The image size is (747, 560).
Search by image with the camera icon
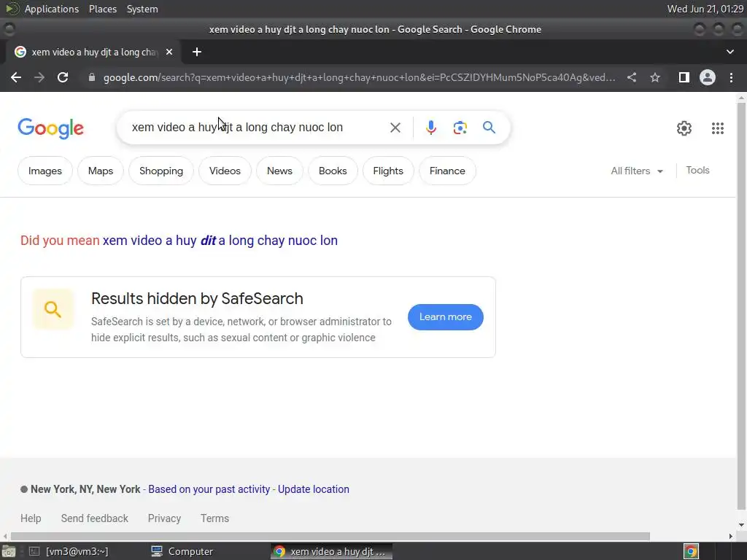pyautogui.click(x=460, y=128)
